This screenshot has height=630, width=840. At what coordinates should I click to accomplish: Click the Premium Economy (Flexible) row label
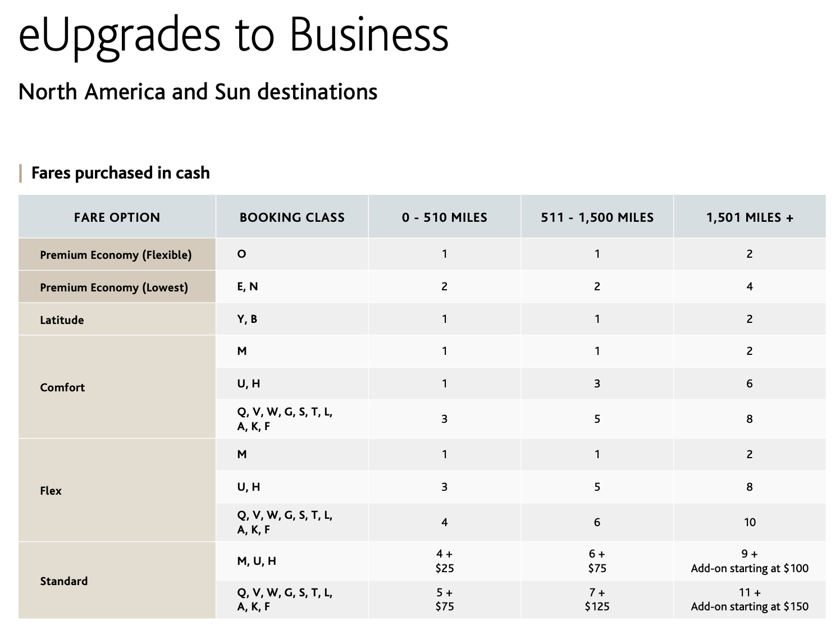116,255
